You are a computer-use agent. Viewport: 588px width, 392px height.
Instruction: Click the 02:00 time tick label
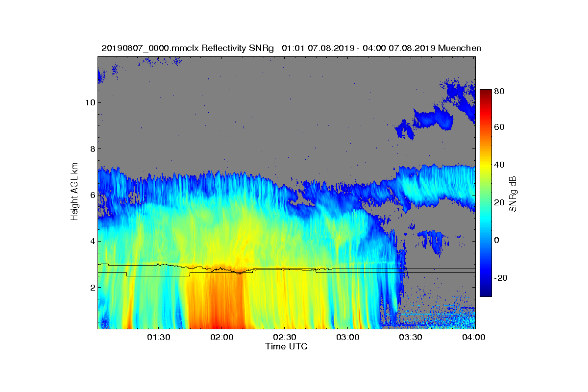pyautogui.click(x=222, y=338)
